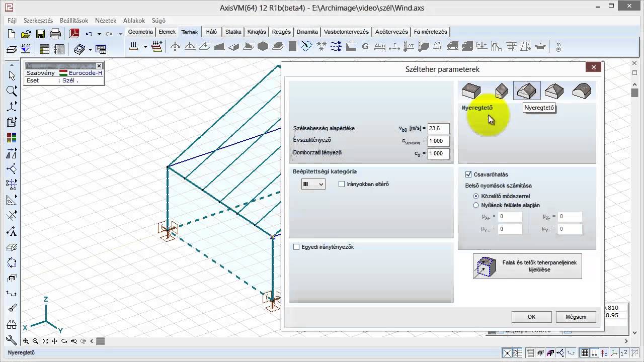Activate the magnifier zoom tool
The image size is (644, 362).
[12, 91]
